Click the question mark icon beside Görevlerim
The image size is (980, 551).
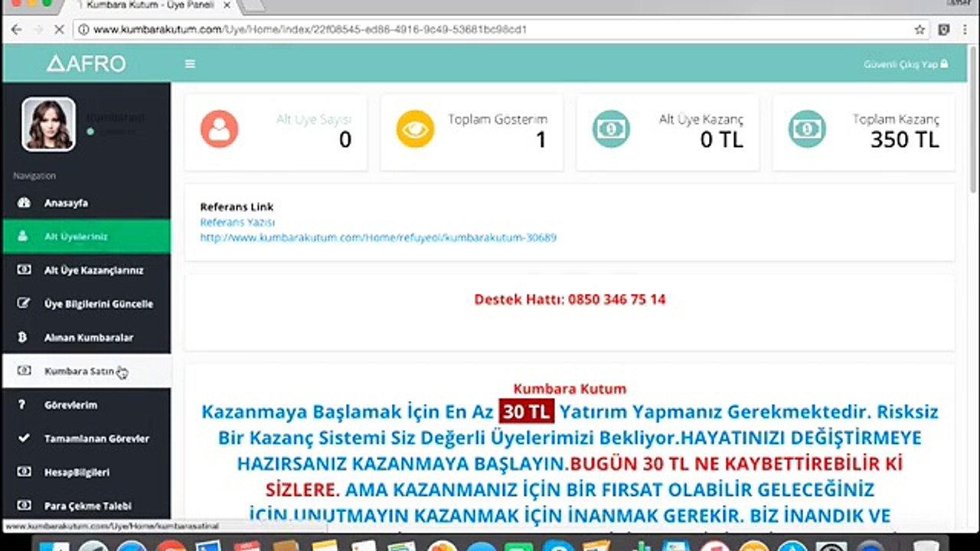click(x=23, y=405)
